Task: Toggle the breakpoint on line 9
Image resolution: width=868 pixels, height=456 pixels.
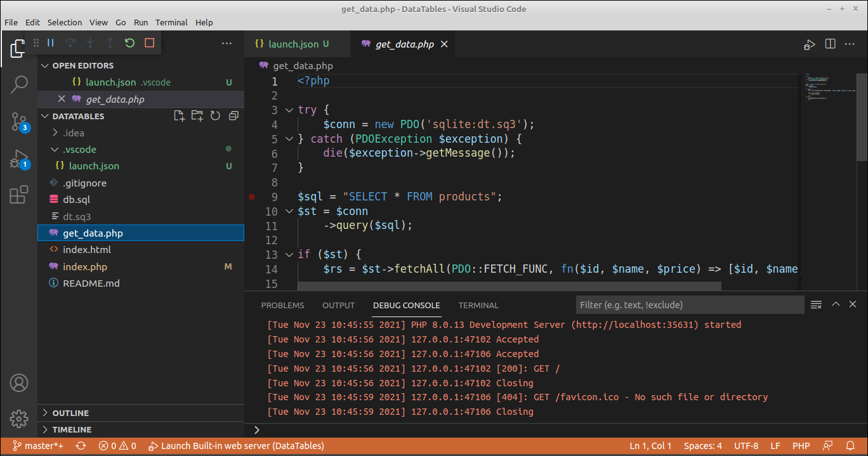Action: click(252, 197)
